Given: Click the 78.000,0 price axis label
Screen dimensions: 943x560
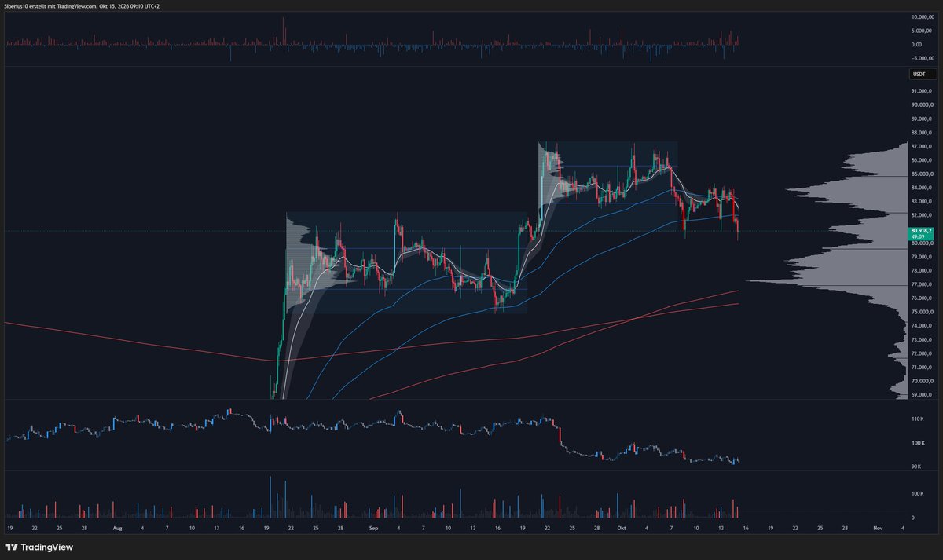Looking at the screenshot, I should click(921, 270).
